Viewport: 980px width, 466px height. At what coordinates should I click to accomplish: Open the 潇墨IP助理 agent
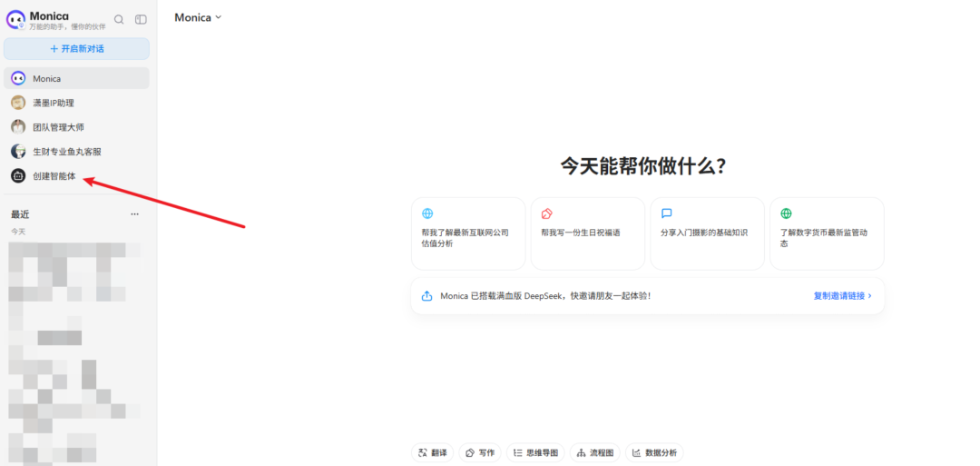pyautogui.click(x=76, y=103)
